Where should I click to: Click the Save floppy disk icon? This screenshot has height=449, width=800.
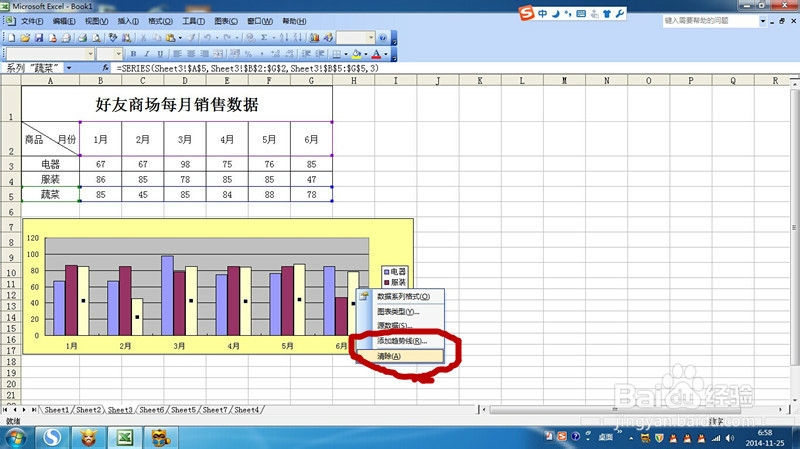(39, 38)
